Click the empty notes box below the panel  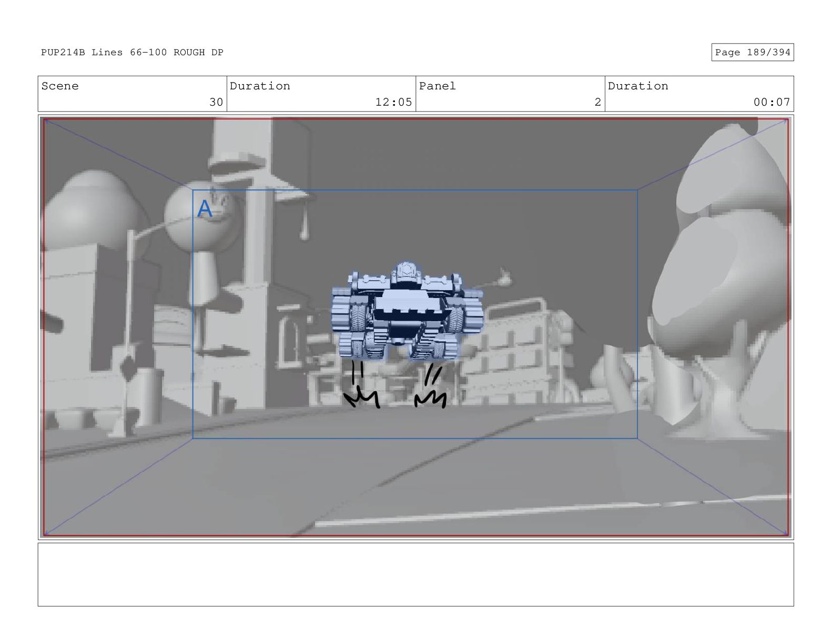click(415, 575)
